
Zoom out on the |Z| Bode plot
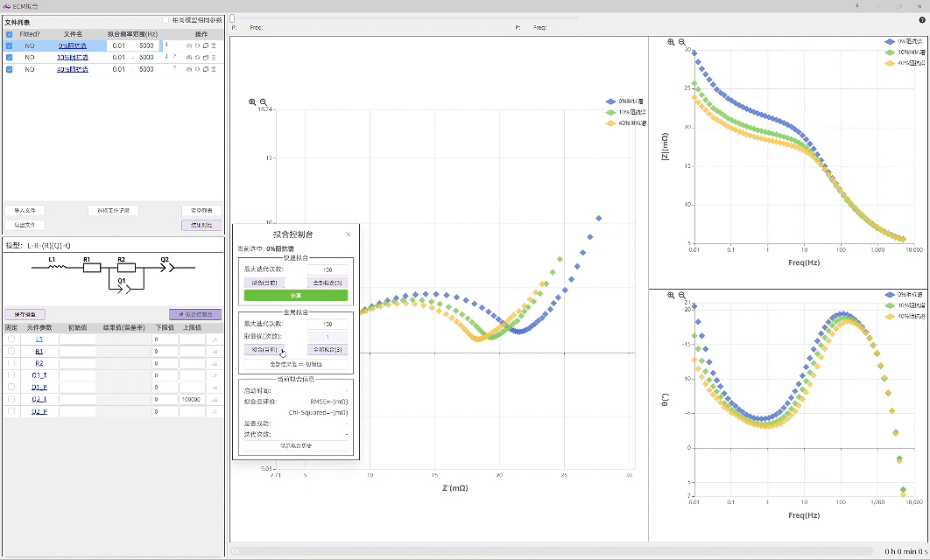682,42
